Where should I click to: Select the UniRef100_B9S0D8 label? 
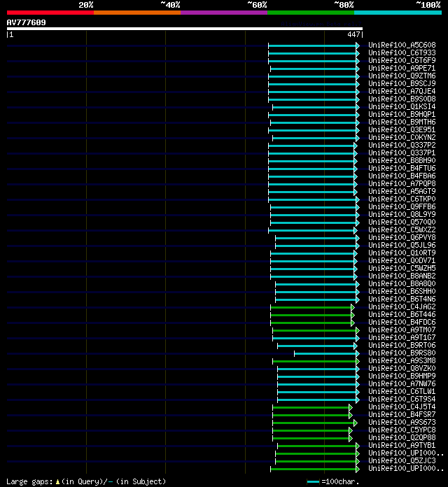(x=402, y=99)
